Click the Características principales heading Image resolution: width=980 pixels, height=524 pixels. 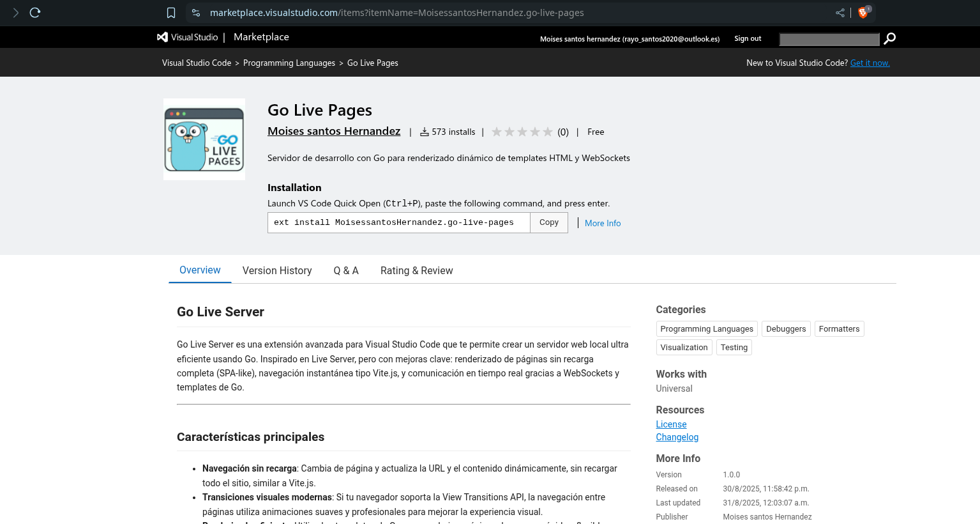[250, 437]
